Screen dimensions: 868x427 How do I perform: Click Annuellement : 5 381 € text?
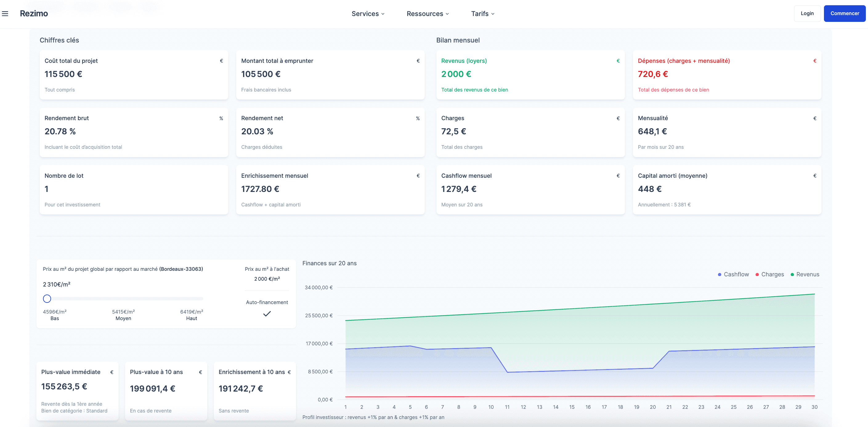(664, 205)
